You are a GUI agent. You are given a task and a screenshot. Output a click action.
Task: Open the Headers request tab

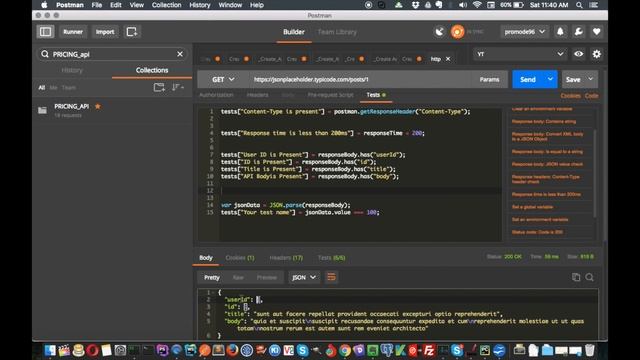[x=258, y=95]
